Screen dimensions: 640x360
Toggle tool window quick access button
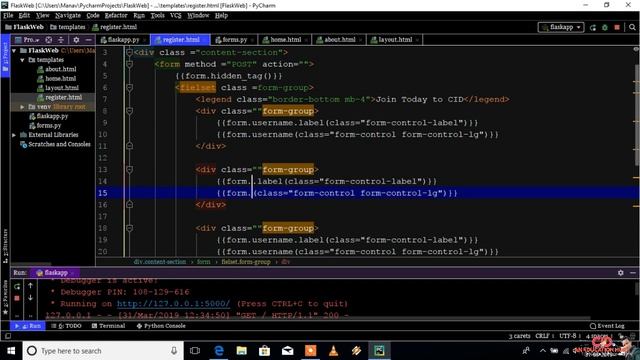[8, 336]
